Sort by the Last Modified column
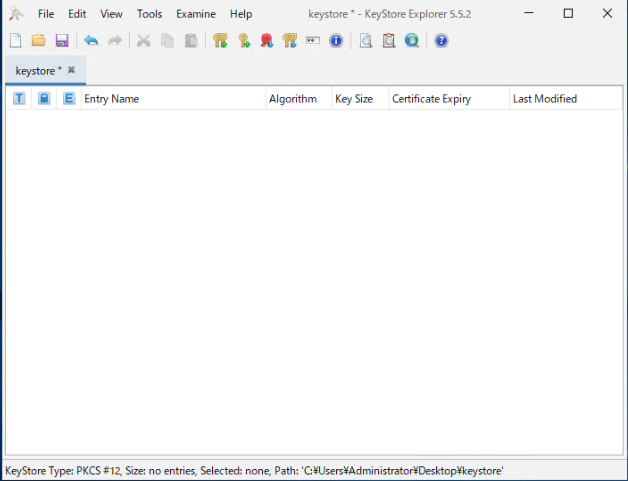This screenshot has height=481, width=628. tap(566, 99)
